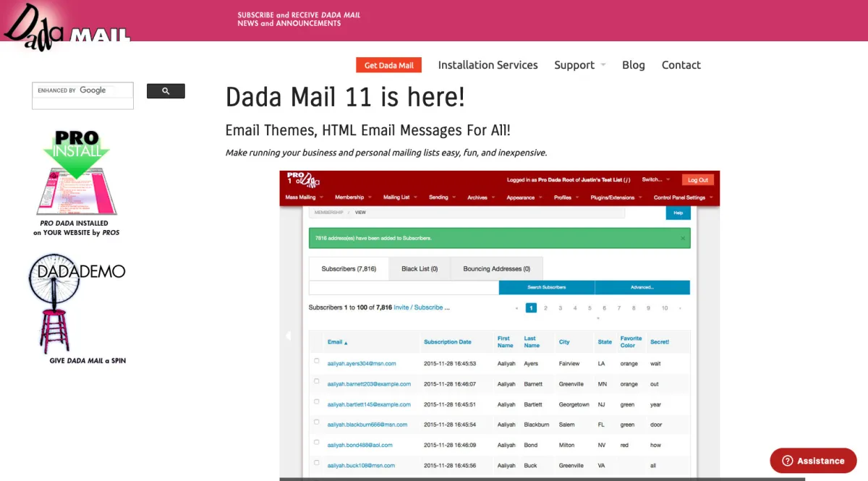
Task: Click MEMBERSHIP in the breadcrumb
Action: point(328,213)
